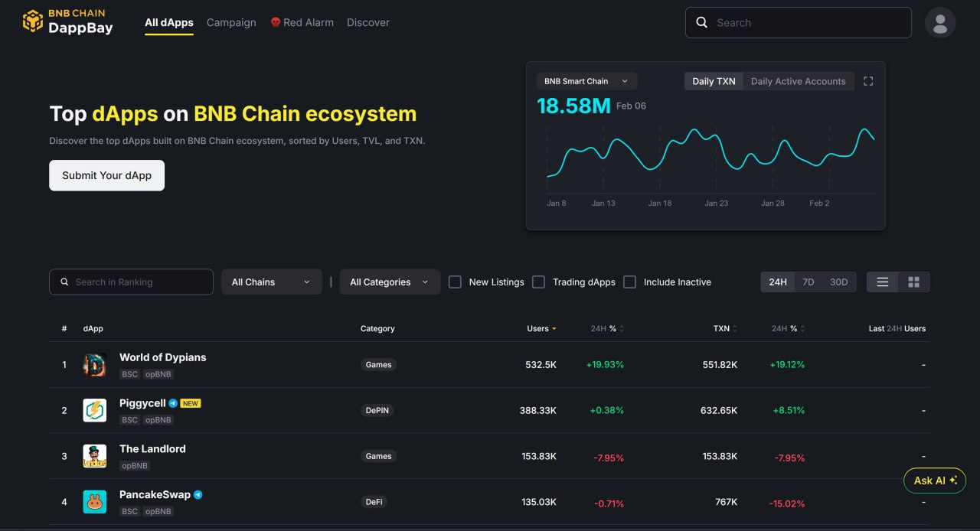Switch to list view layout
Image resolution: width=980 pixels, height=531 pixels.
tap(883, 282)
